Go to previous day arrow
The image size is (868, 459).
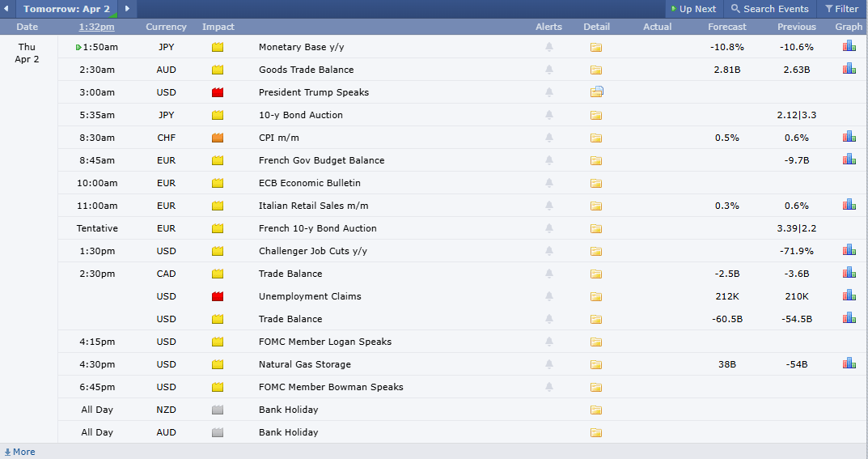(x=6, y=9)
